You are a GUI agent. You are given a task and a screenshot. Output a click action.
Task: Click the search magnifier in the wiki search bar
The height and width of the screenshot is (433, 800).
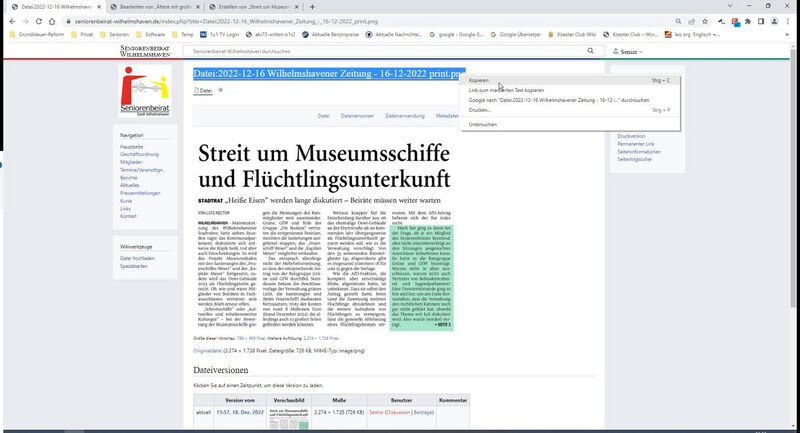(x=593, y=51)
